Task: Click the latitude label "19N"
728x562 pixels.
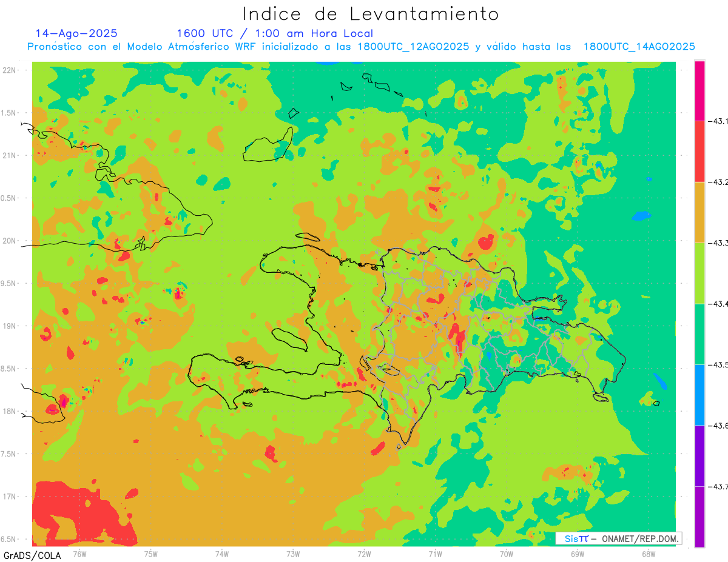Action: coord(10,326)
